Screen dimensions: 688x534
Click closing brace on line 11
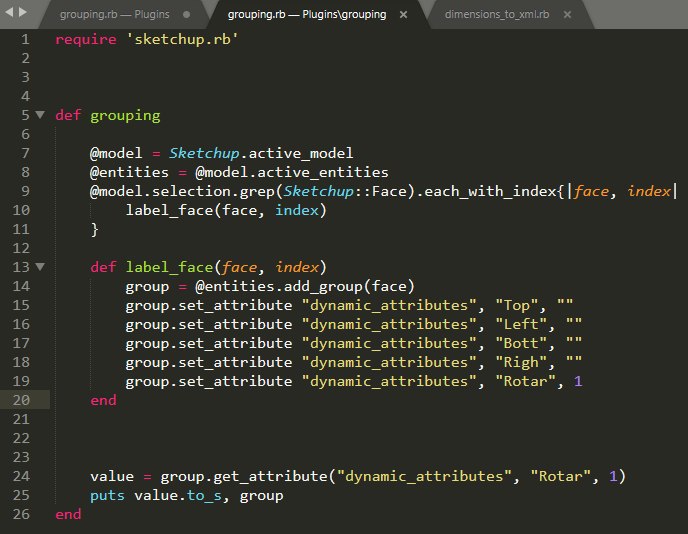tap(94, 229)
